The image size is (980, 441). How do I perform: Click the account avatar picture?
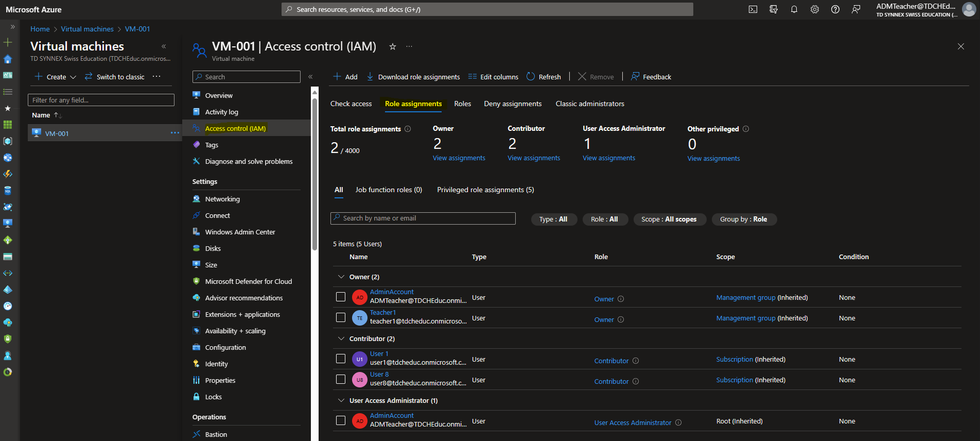click(x=969, y=9)
